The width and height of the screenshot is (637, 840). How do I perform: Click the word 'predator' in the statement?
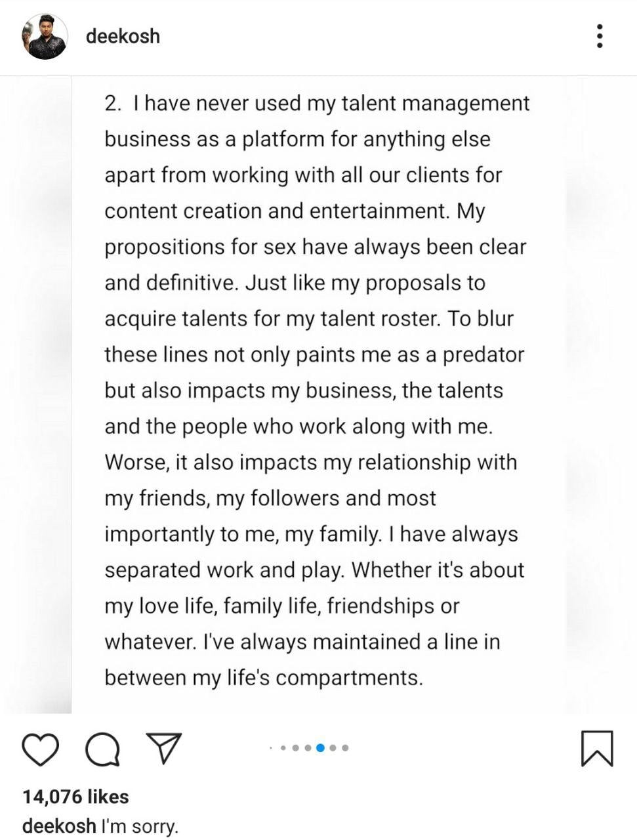click(x=483, y=354)
